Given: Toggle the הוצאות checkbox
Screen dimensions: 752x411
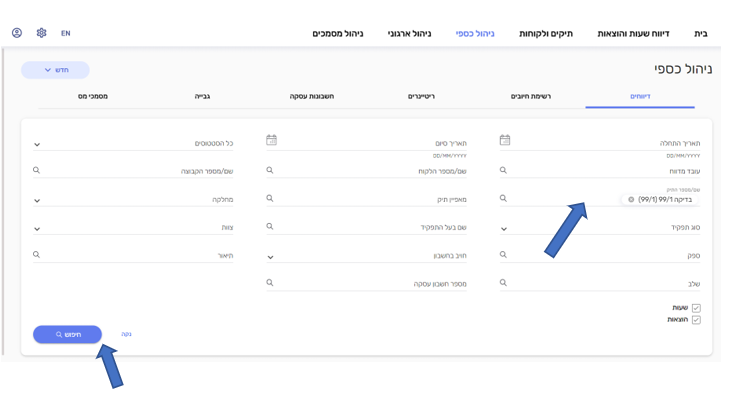Looking at the screenshot, I should click(696, 320).
